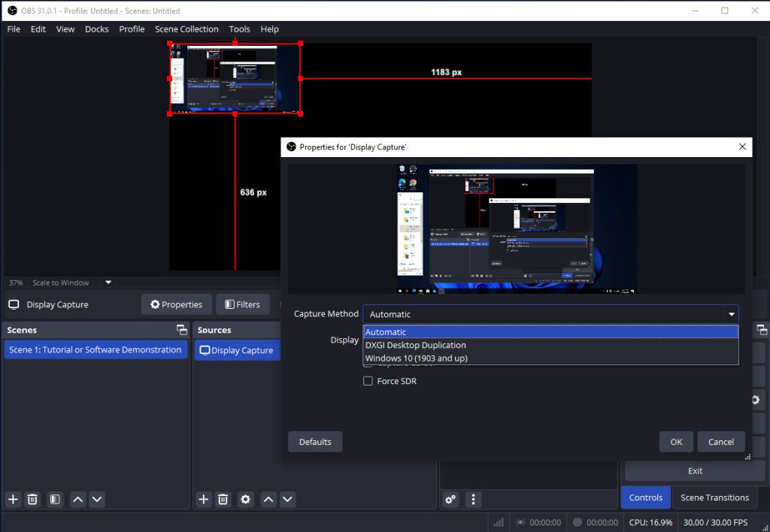Click the Properties button in source toolbar
The width and height of the screenshot is (770, 532).
[x=176, y=304]
